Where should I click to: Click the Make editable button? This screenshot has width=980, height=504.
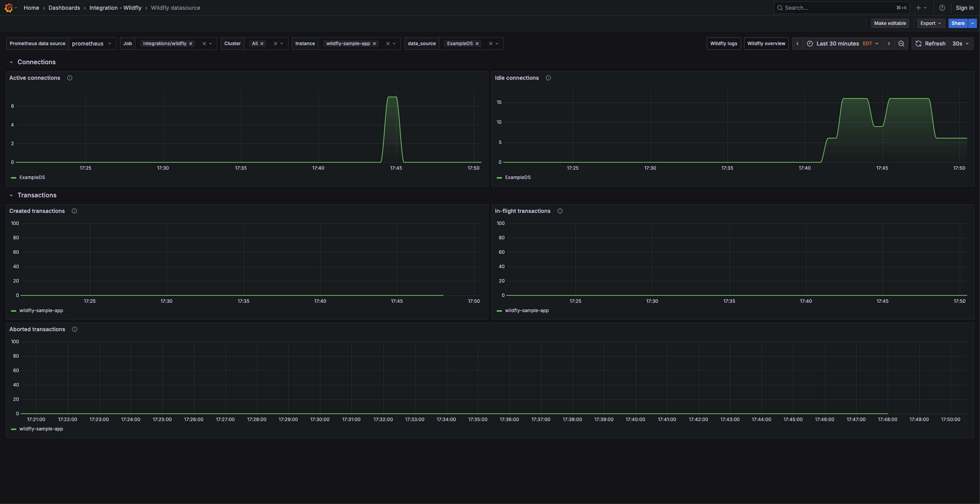[x=890, y=23]
